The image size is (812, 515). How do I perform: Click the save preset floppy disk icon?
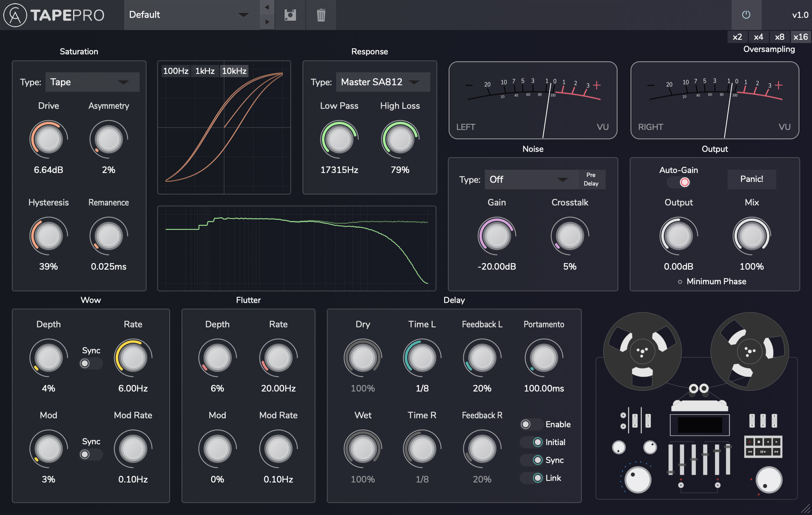click(x=290, y=15)
